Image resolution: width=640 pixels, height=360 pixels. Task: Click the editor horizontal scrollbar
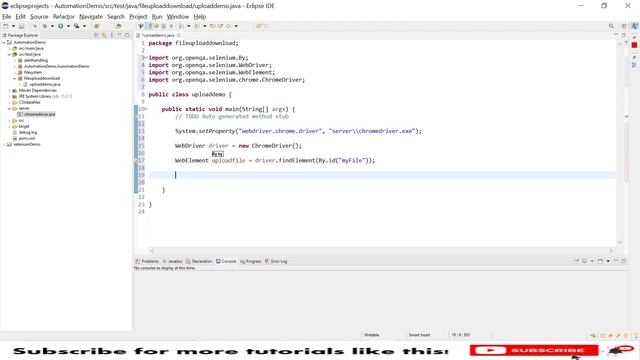381,251
